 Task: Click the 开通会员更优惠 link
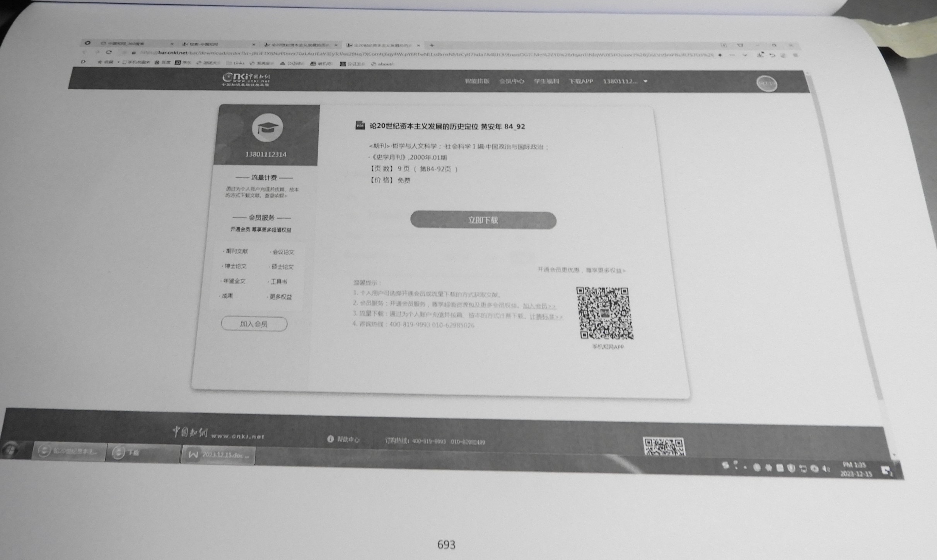[581, 270]
